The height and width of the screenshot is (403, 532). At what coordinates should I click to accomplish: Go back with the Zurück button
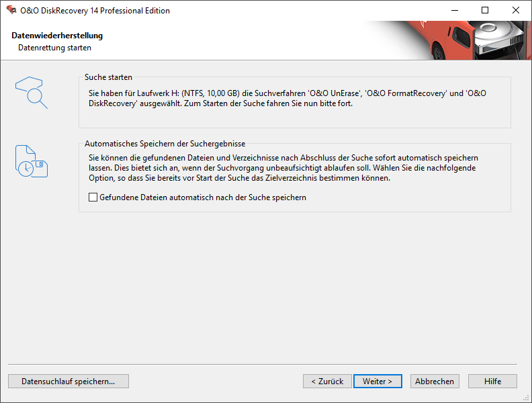pos(327,382)
